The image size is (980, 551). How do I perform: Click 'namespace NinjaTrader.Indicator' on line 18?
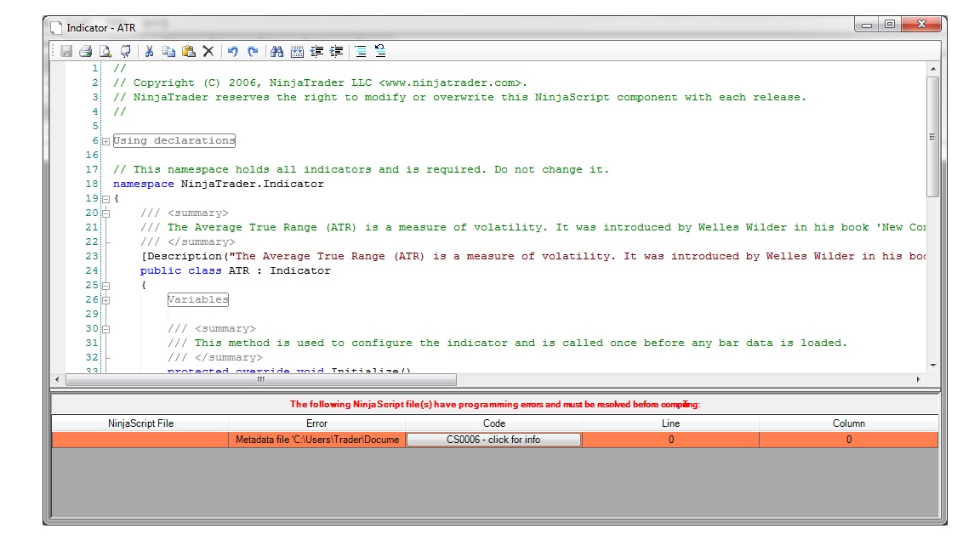(218, 185)
